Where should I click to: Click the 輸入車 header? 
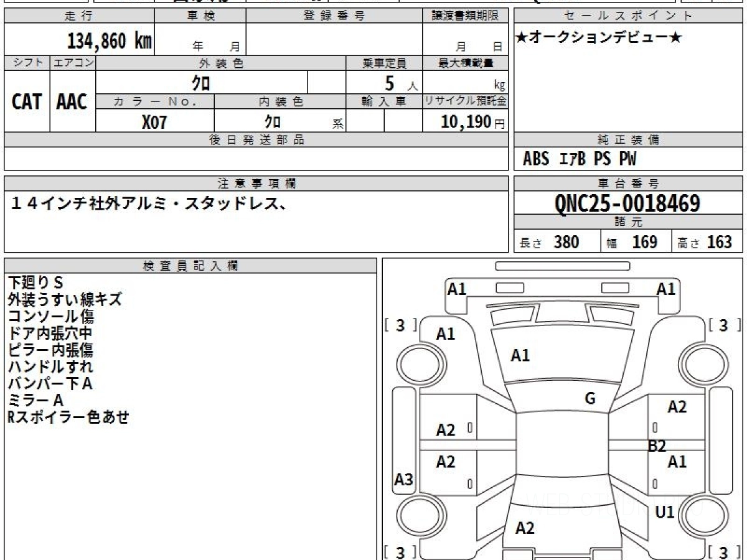[384, 101]
